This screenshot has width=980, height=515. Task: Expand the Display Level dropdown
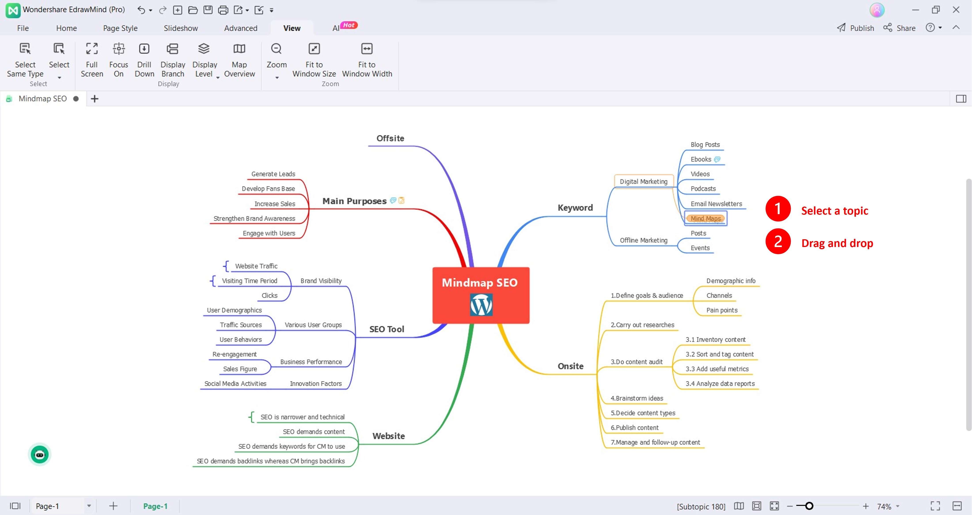pos(218,77)
